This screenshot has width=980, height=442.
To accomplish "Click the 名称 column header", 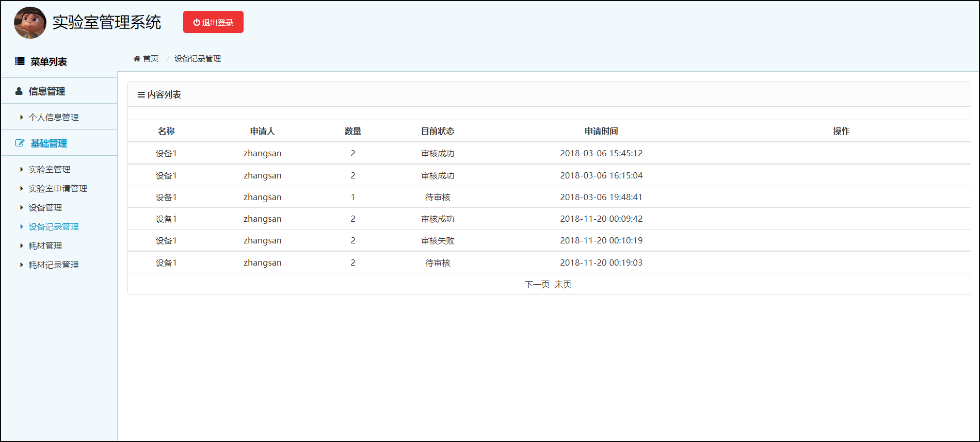I will pos(166,132).
